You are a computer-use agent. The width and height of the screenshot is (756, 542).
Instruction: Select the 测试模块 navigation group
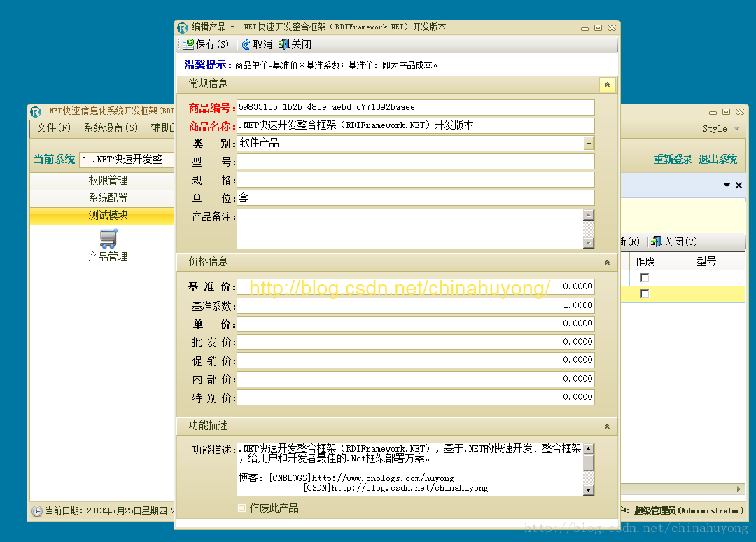(101, 216)
